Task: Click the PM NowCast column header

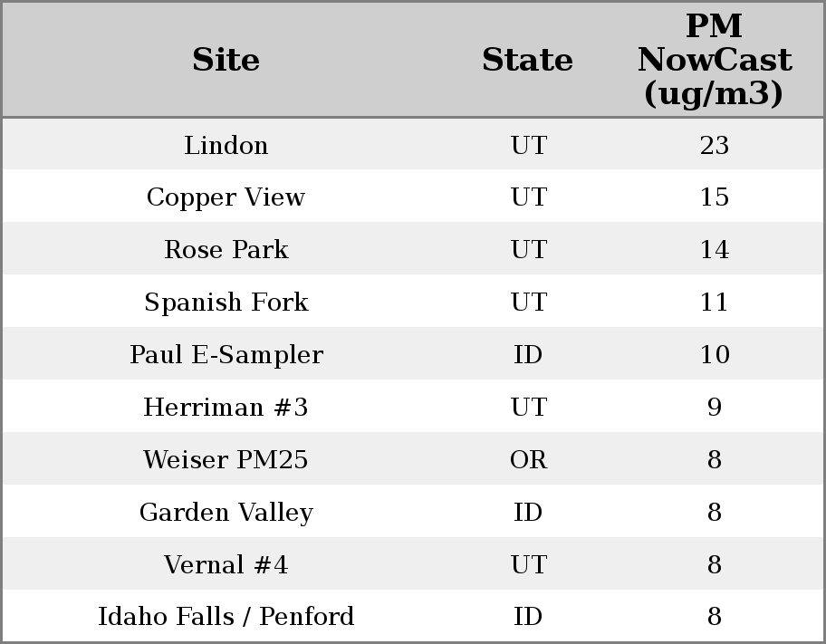Action: [x=714, y=60]
